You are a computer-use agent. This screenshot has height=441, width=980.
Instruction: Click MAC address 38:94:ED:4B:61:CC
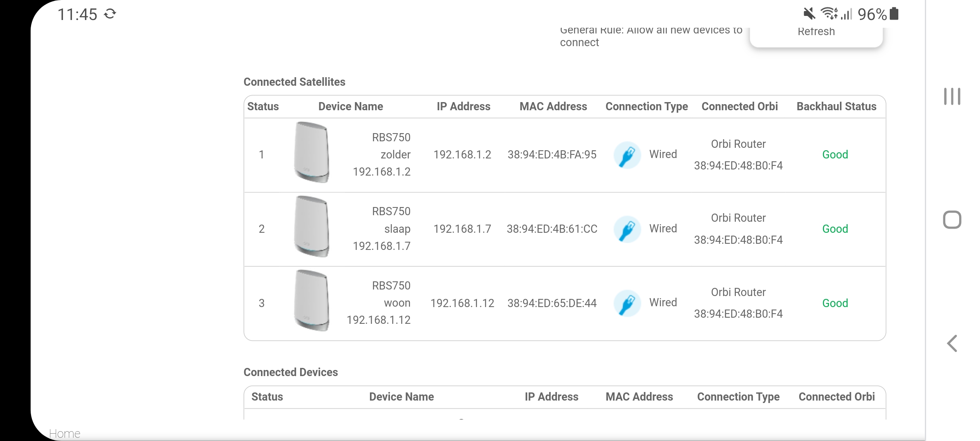[552, 229]
